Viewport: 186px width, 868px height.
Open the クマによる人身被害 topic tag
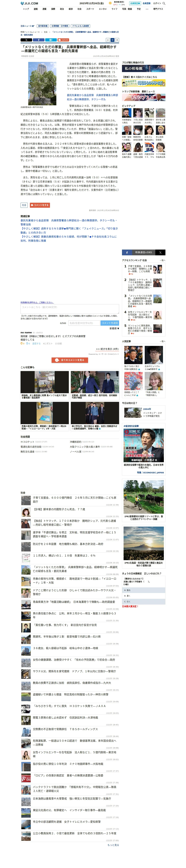81,26
